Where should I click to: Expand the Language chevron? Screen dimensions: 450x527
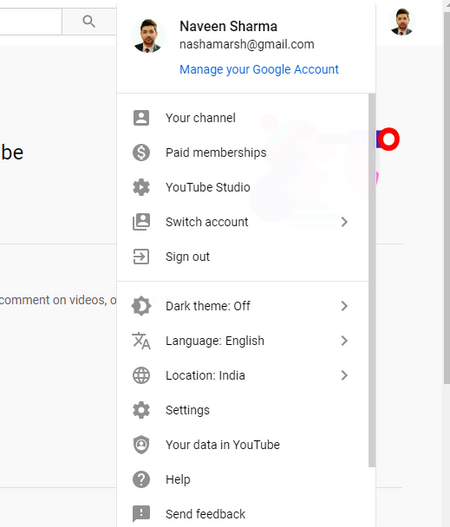pos(344,341)
